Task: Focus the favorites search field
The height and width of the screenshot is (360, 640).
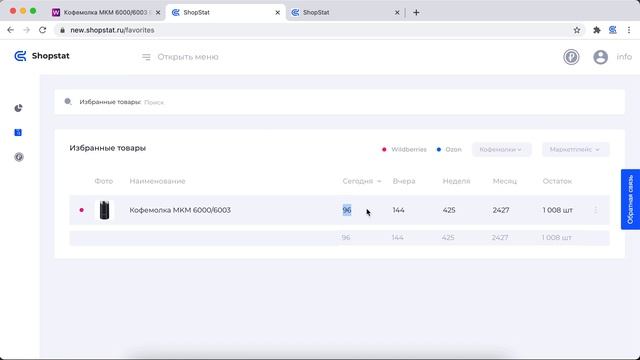Action: (340, 102)
